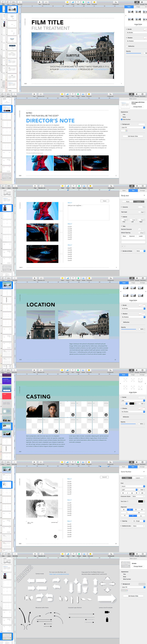Enable Reflection in the Film Title window
Image resolution: width=147 pixels, height=644 pixels.
127,46
